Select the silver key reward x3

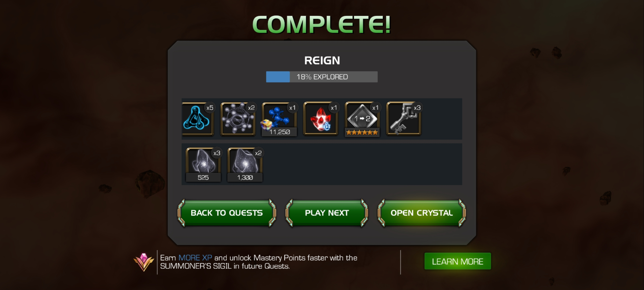404,118
